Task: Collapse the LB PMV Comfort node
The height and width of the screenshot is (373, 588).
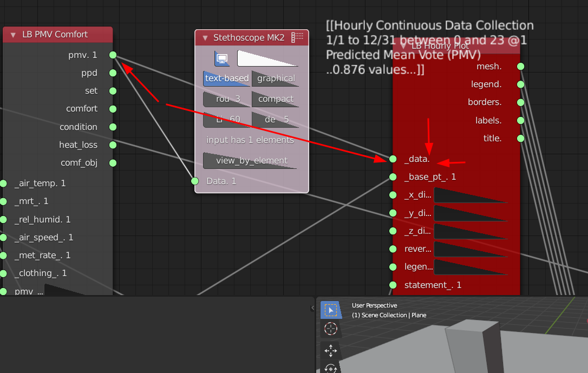Action: [12, 34]
